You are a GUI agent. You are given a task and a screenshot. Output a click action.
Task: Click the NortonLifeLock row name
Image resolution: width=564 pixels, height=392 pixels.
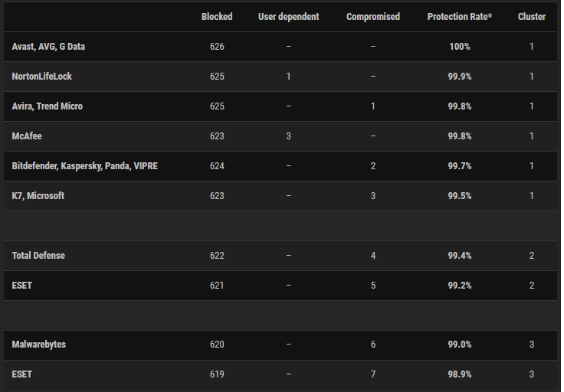(x=41, y=76)
